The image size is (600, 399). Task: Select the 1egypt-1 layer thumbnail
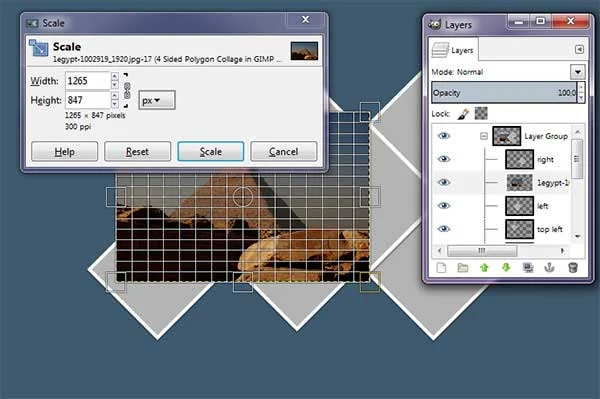[x=519, y=182]
